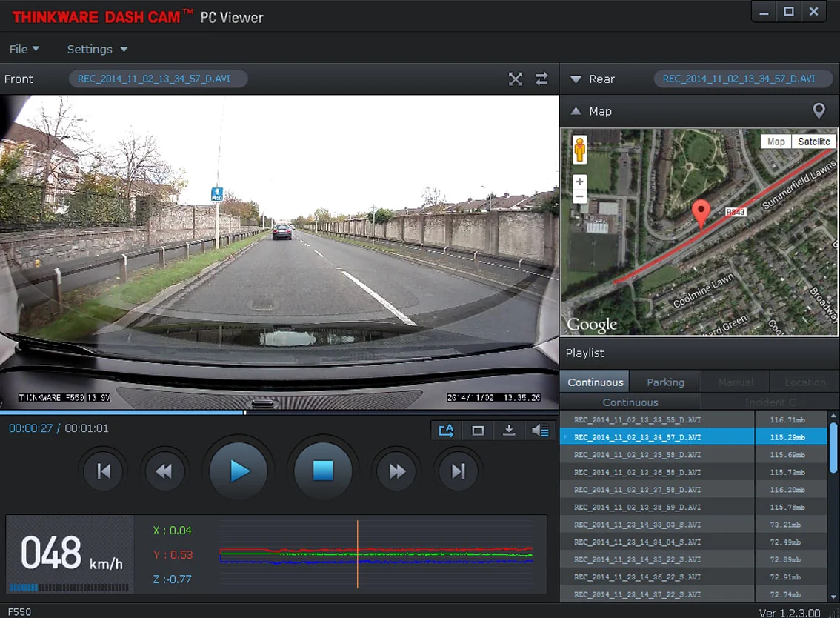Expand the Rear camera panel
The image size is (840, 618).
click(x=576, y=79)
